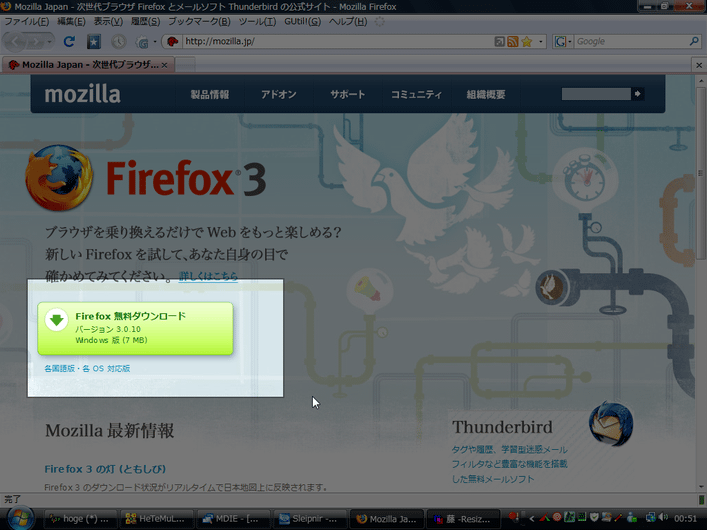Reload the page with the refresh icon
This screenshot has width=707, height=530.
coord(69,41)
